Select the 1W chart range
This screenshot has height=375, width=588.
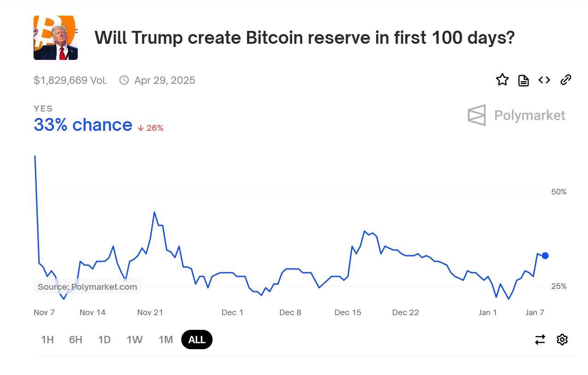click(x=134, y=340)
